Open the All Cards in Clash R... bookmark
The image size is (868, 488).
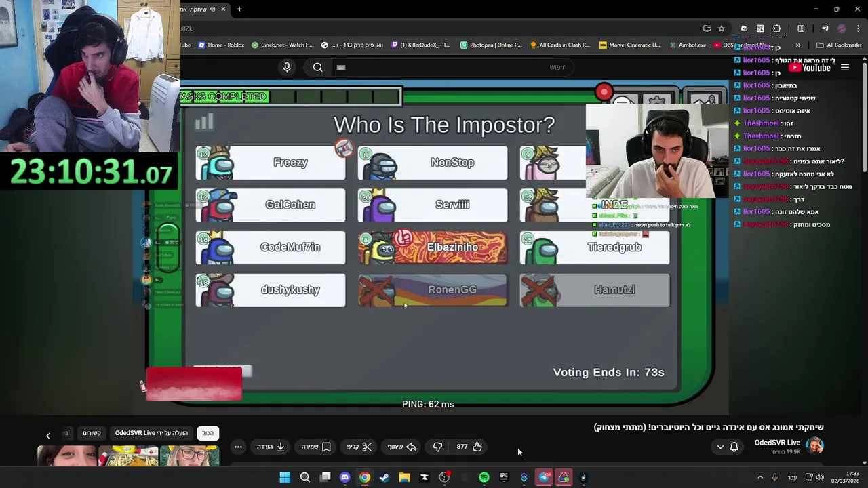(560, 45)
